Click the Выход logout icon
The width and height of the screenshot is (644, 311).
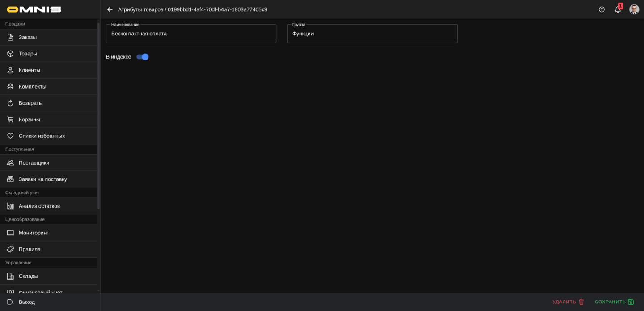tap(10, 302)
